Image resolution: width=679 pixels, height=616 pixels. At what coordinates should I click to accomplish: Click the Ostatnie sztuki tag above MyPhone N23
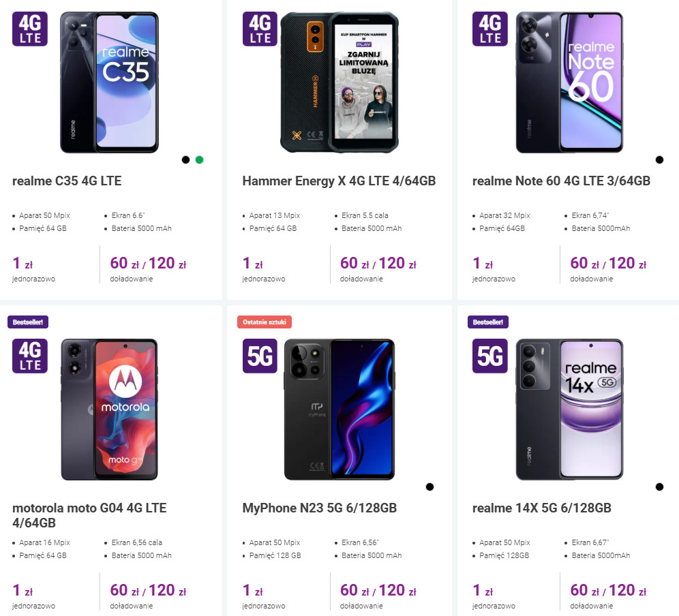coord(264,322)
